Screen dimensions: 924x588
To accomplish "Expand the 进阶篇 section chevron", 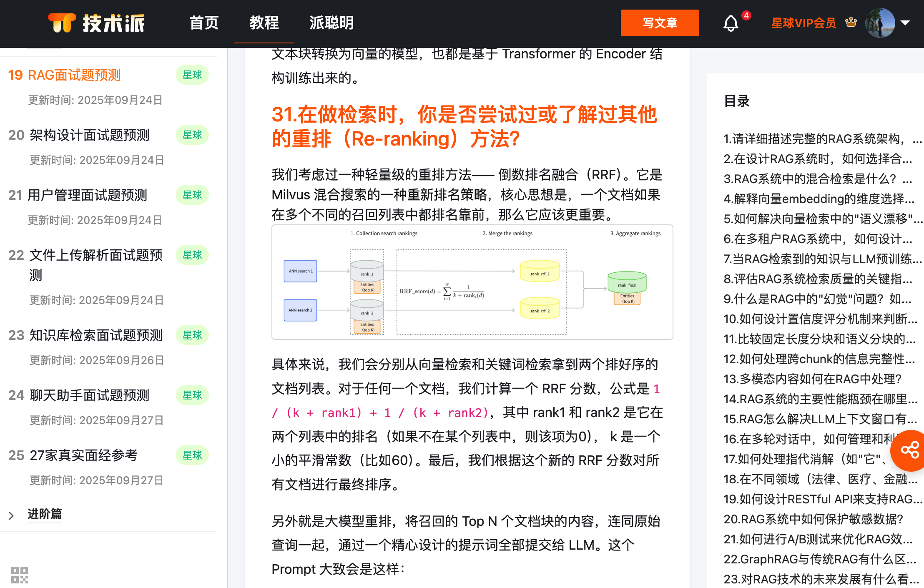I will click(12, 515).
